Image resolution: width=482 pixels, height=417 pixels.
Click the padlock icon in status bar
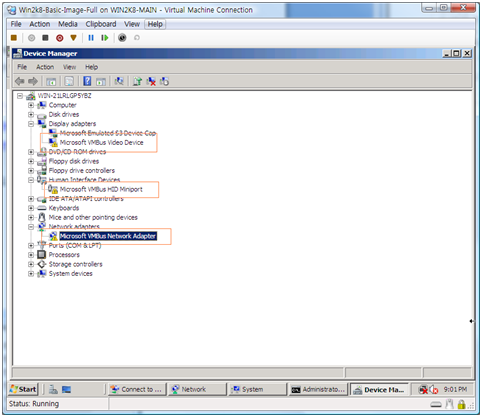coord(461,404)
